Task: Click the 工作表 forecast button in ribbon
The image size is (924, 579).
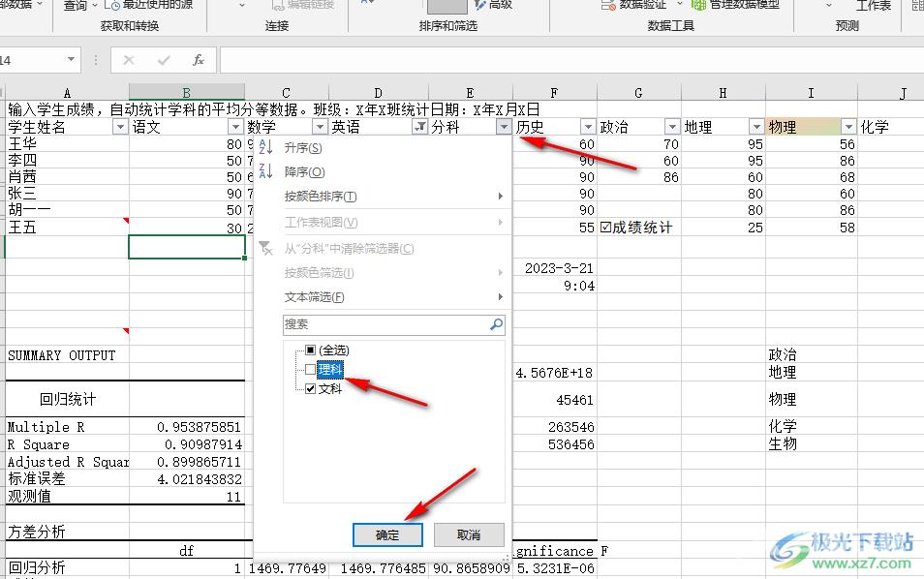Action: (x=874, y=5)
